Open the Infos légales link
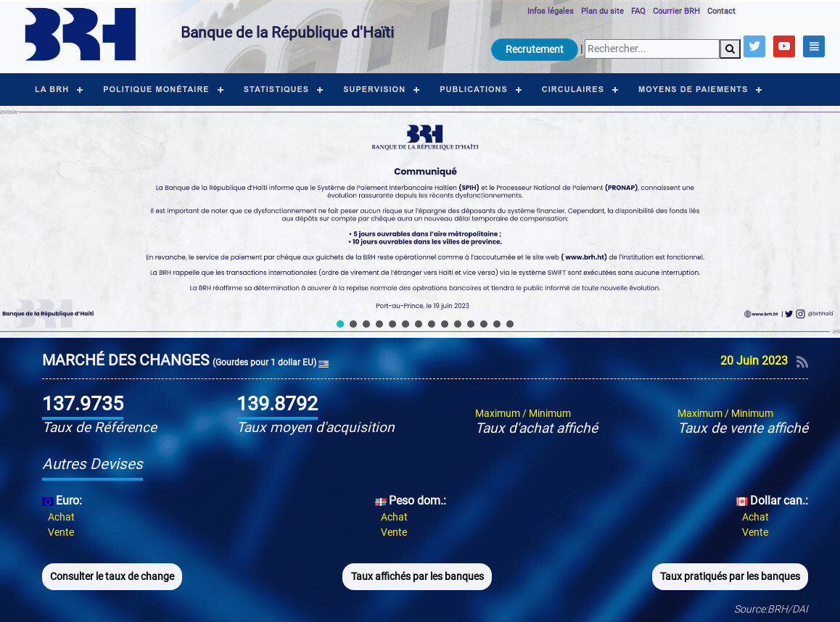This screenshot has width=840, height=622. click(x=550, y=11)
